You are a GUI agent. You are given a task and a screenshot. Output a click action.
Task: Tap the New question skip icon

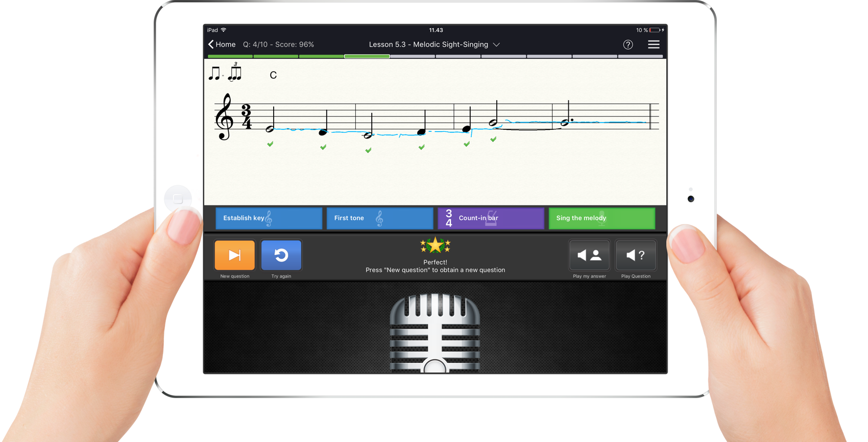click(234, 255)
